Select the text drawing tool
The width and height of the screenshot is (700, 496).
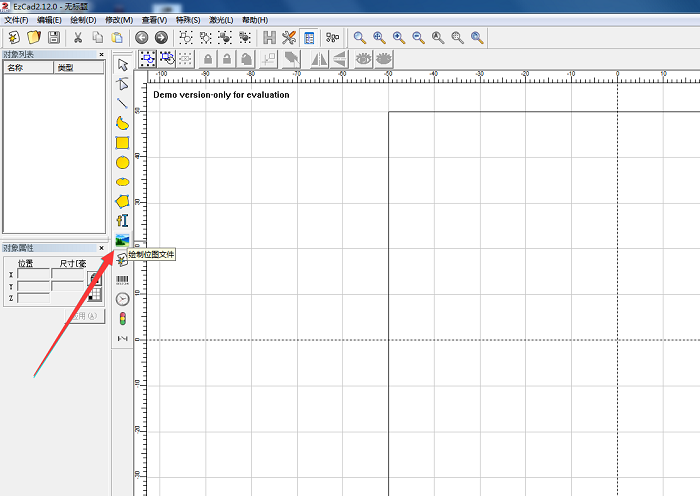(x=122, y=221)
